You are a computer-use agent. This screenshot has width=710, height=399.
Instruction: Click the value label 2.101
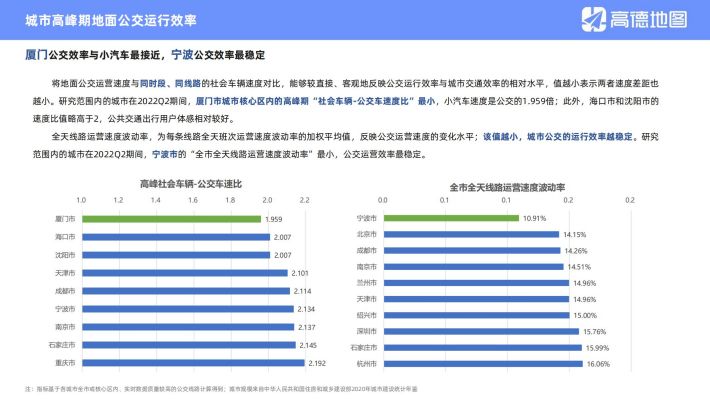(300, 273)
